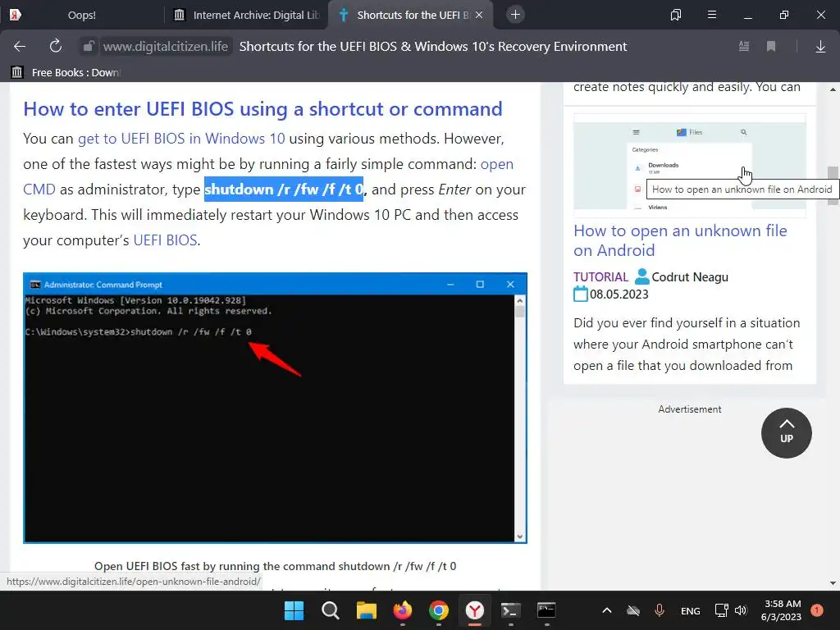The image size is (840, 630).
Task: Open the Terminal taskbar icon
Action: click(510, 610)
